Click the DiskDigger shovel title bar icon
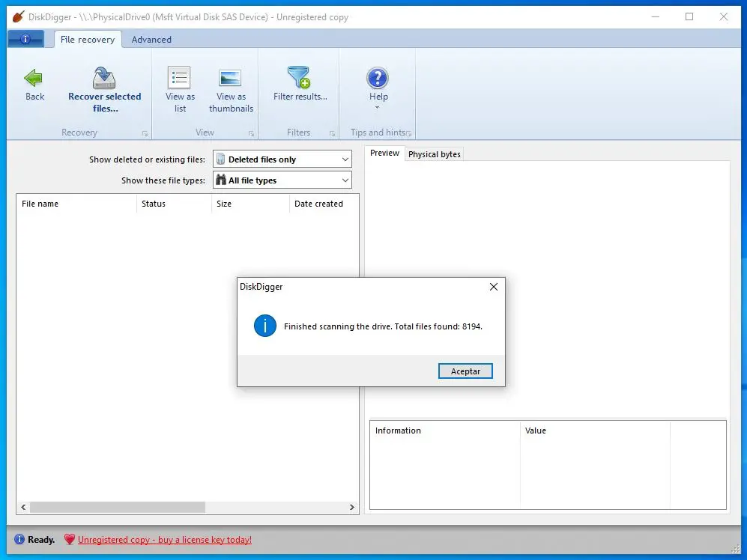Screen dimensions: 747x560 [x=18, y=16]
